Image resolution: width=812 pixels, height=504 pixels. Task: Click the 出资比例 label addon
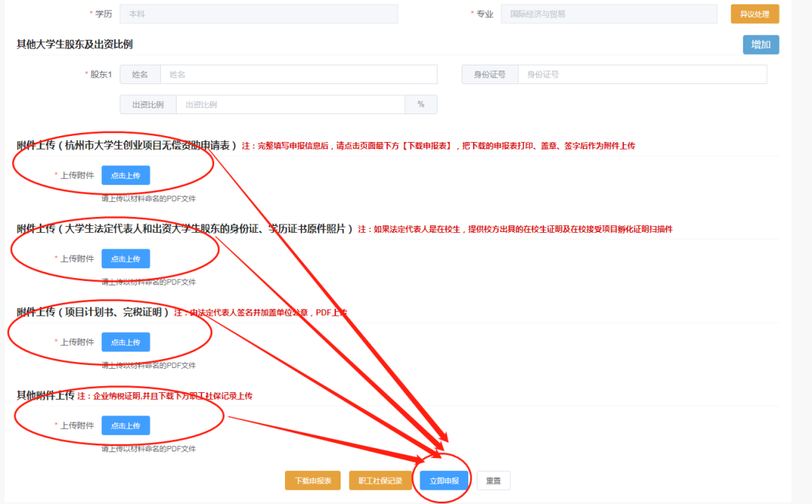[x=148, y=104]
